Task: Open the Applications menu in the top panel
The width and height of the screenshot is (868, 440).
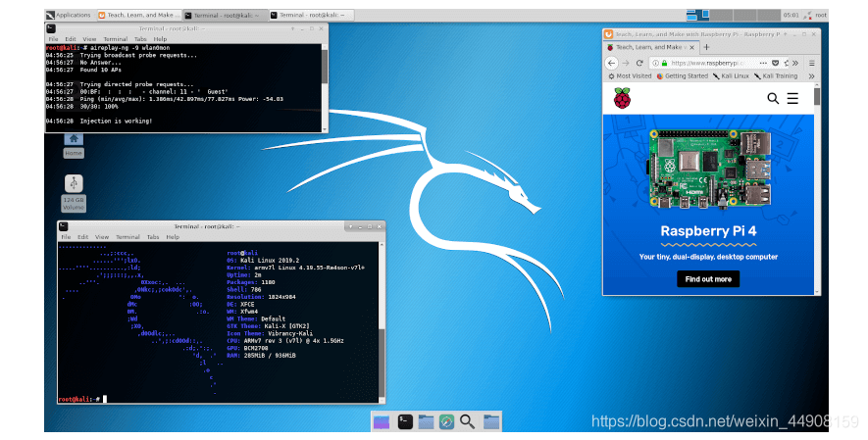Action: pyautogui.click(x=69, y=15)
